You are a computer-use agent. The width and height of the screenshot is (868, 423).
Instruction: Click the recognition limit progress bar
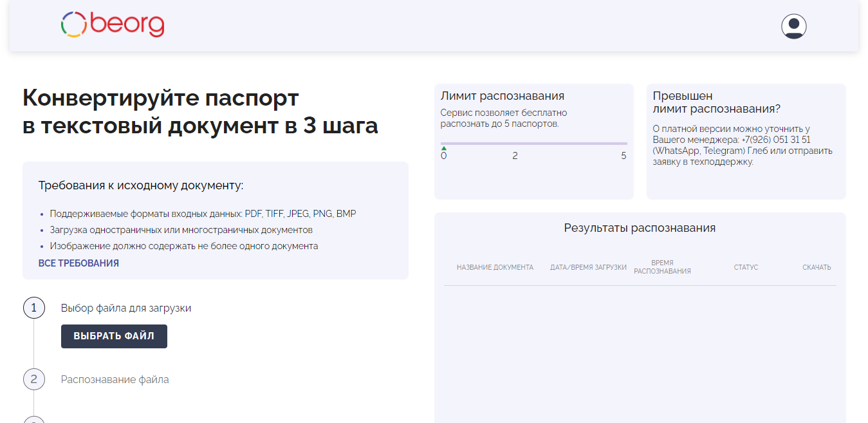click(533, 144)
